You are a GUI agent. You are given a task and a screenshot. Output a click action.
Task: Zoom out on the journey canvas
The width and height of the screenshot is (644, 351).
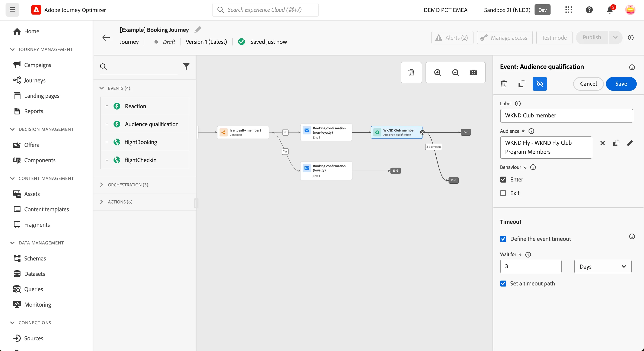click(x=456, y=73)
